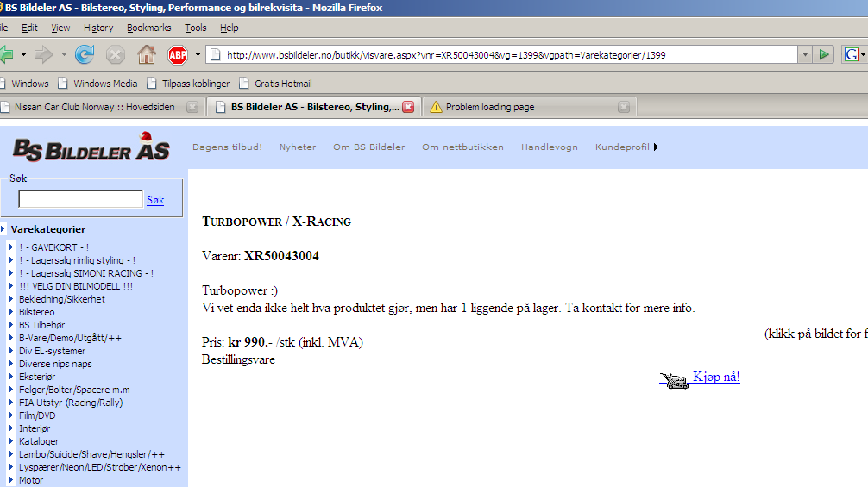Click the Dagens tilbud! navigation link

coord(227,147)
